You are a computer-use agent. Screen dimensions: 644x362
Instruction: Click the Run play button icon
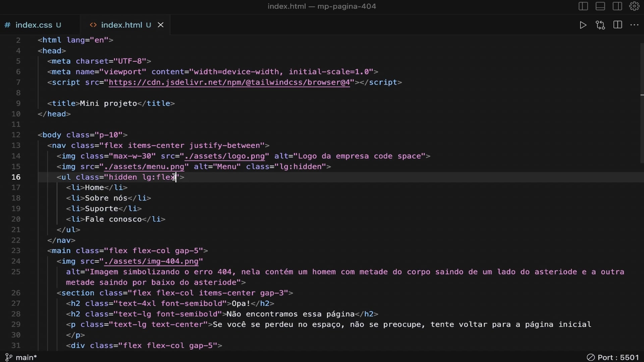click(x=583, y=25)
